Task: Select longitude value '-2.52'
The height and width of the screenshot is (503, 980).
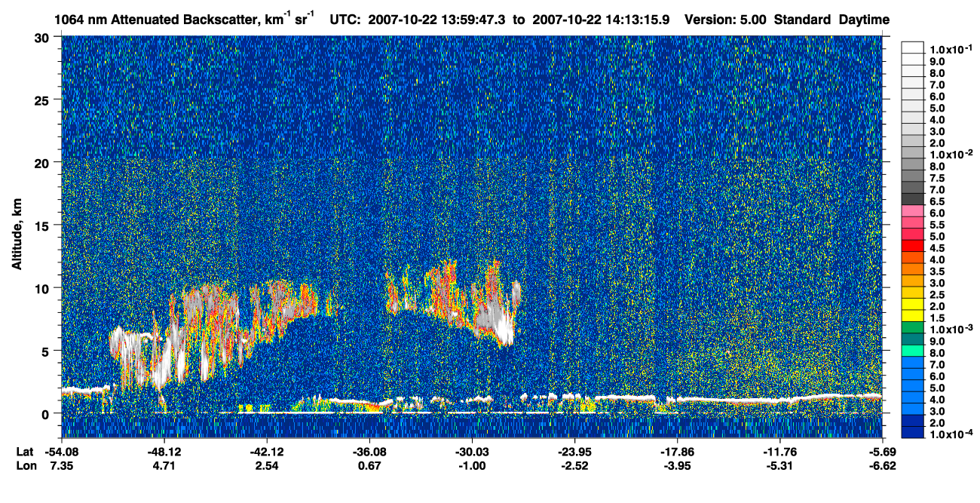Action: (574, 465)
